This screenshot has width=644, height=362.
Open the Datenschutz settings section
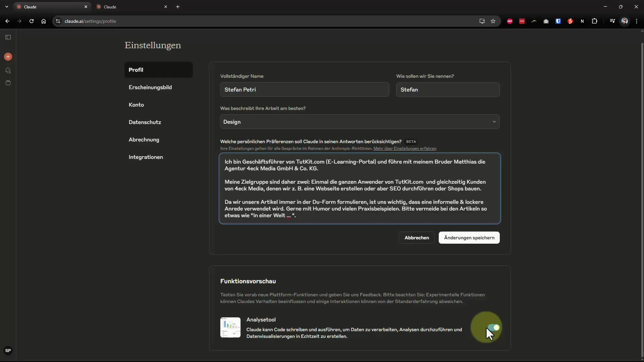[159, 122]
